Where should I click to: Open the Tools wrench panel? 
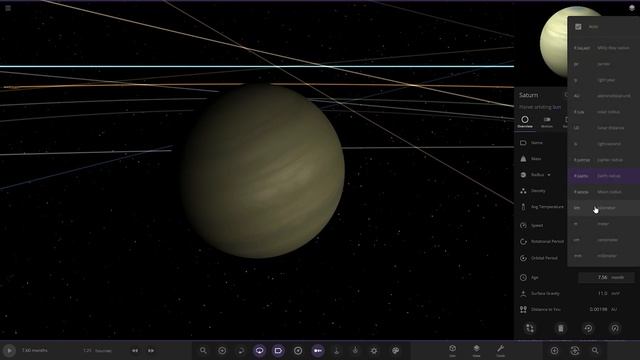(x=500, y=350)
